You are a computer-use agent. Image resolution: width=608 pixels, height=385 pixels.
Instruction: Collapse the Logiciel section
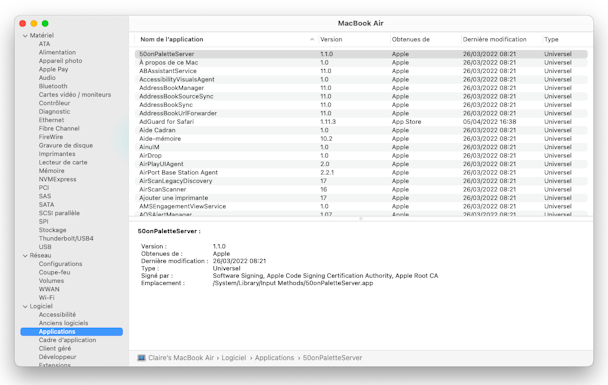pos(25,306)
